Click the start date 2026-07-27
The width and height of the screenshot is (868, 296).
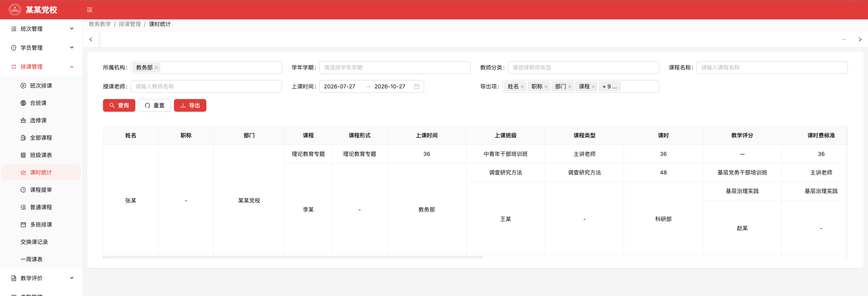(x=340, y=86)
